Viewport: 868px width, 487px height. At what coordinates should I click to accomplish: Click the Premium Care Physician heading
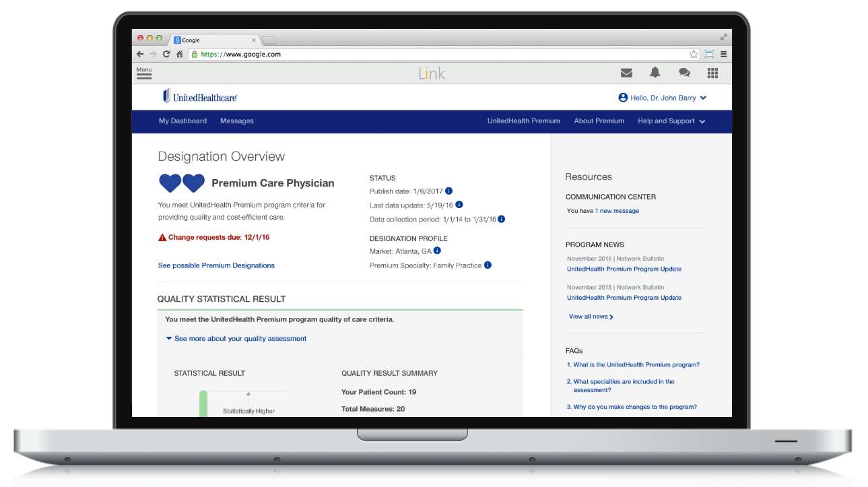(x=273, y=183)
